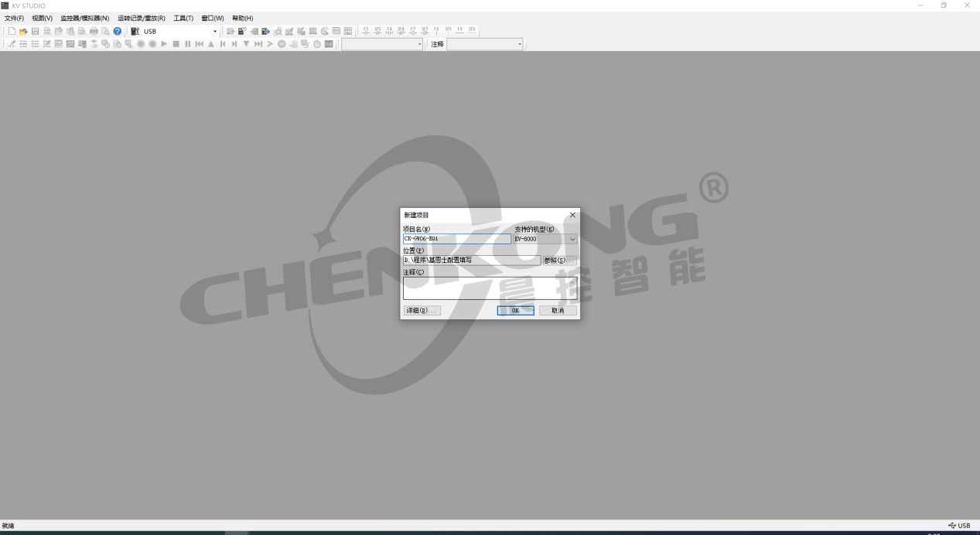
Task: Click the square Stop icon in second toolbar
Action: click(x=176, y=44)
